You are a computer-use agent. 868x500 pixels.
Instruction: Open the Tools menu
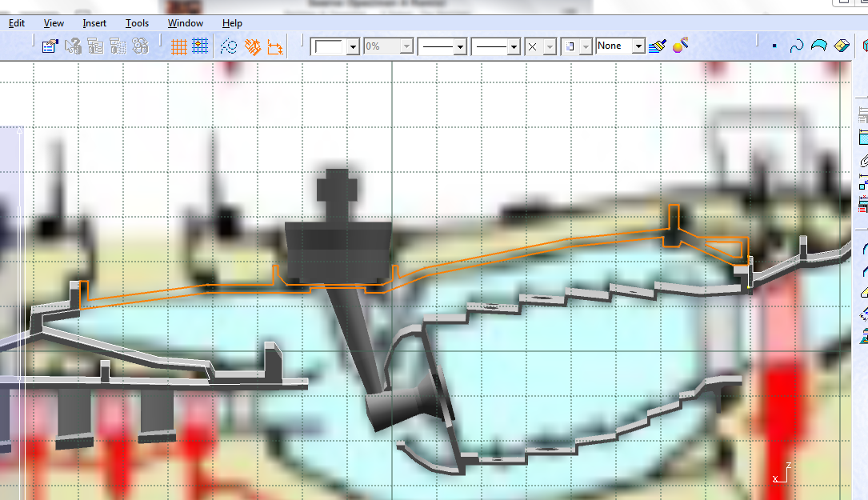tap(137, 23)
